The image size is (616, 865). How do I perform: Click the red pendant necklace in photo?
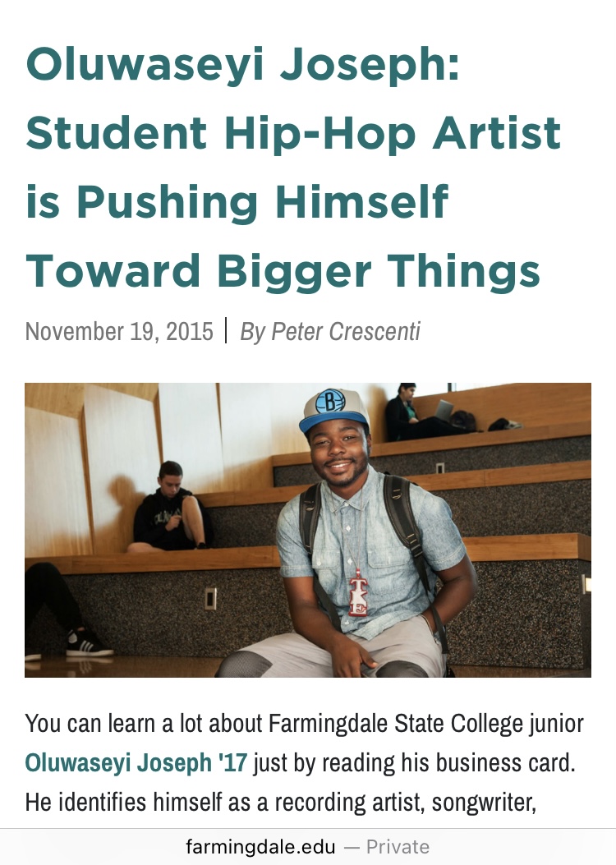[x=359, y=591]
